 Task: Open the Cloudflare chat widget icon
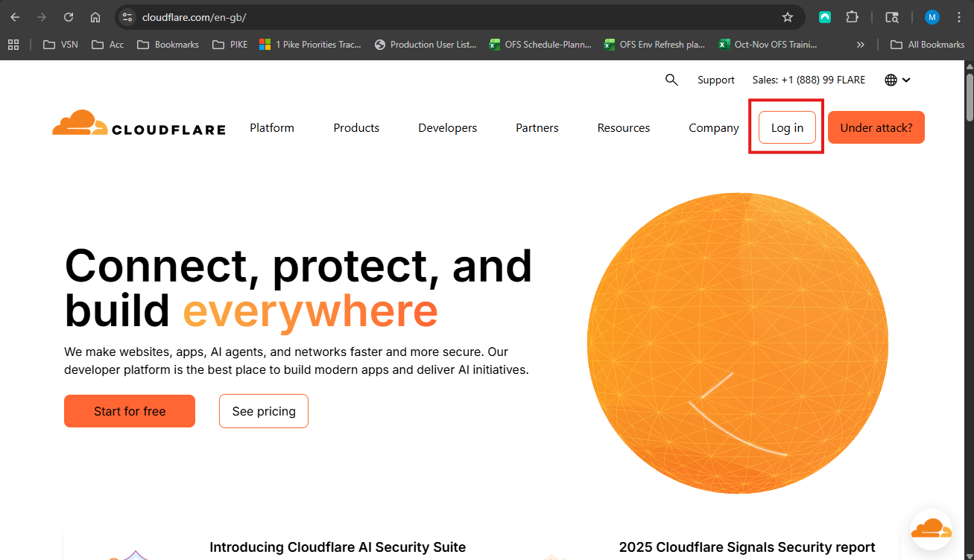tap(932, 529)
